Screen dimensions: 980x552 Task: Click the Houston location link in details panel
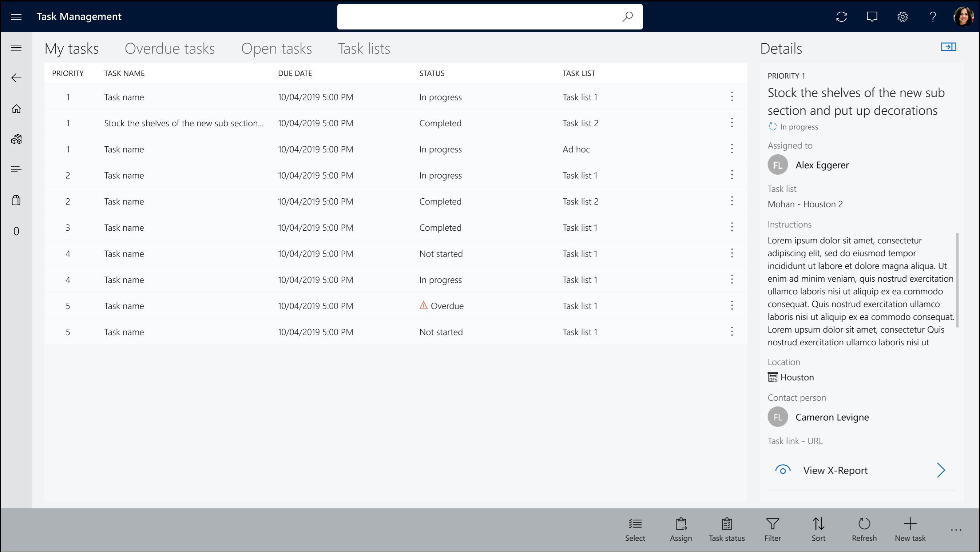(797, 377)
